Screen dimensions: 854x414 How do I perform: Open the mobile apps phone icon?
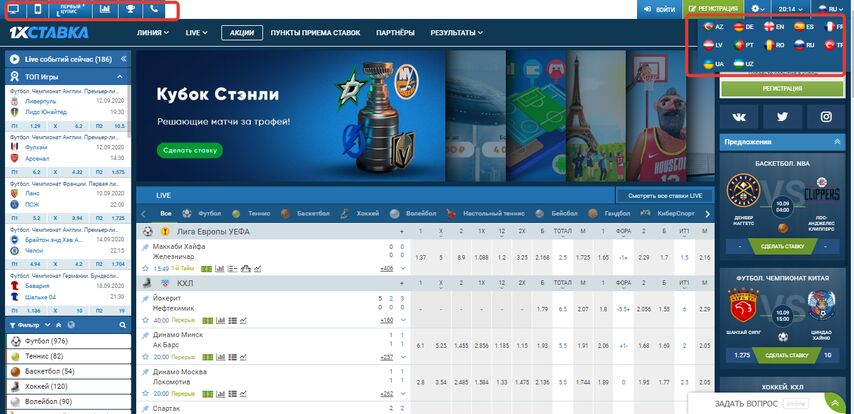(x=38, y=9)
